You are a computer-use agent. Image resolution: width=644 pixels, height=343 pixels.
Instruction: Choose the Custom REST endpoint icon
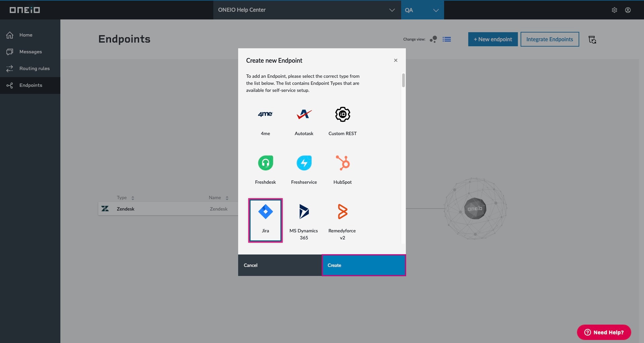pos(342,115)
